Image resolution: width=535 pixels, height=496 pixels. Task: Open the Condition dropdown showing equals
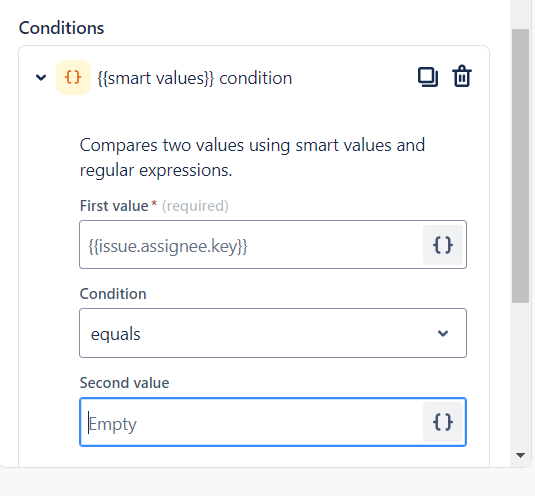273,333
